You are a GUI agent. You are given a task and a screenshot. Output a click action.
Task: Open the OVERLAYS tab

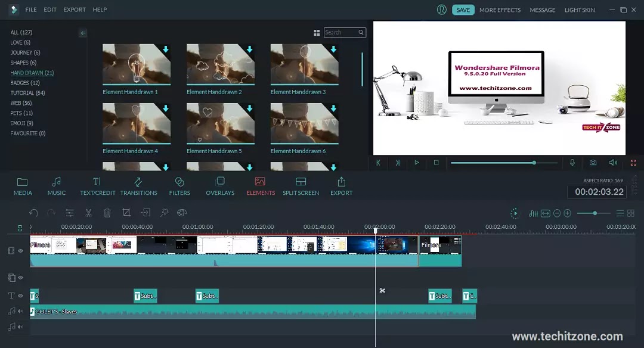pyautogui.click(x=220, y=187)
